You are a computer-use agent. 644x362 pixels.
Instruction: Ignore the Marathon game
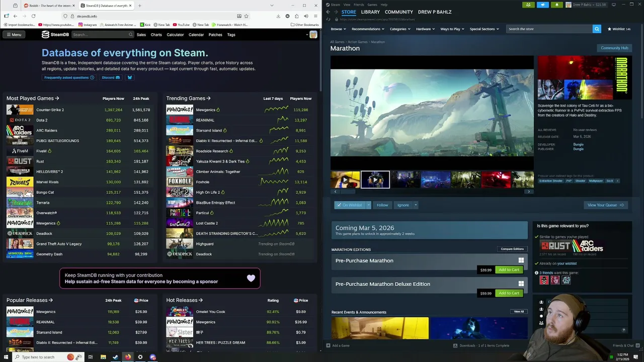pos(403,205)
